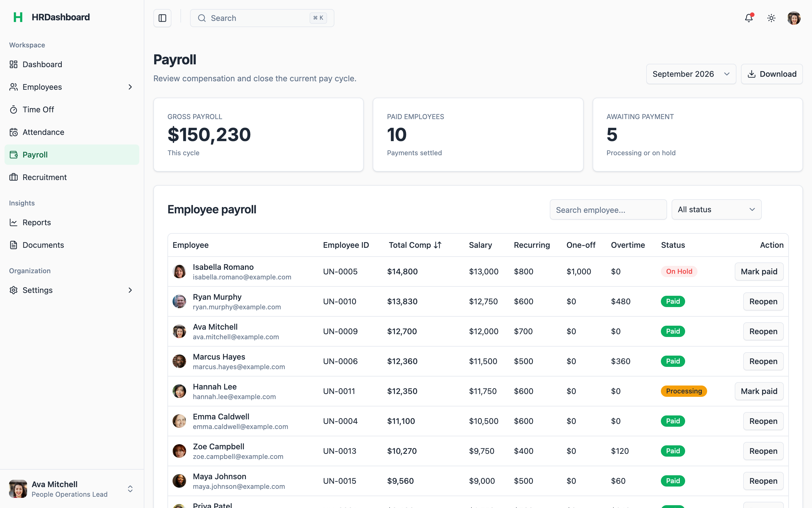Switch theme with the sun icon

[x=771, y=18]
